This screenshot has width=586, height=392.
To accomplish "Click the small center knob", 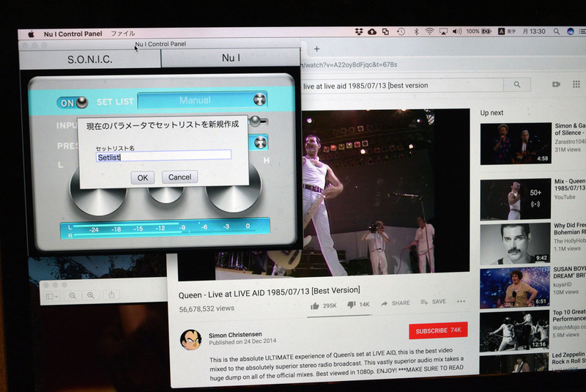I will coord(166,194).
